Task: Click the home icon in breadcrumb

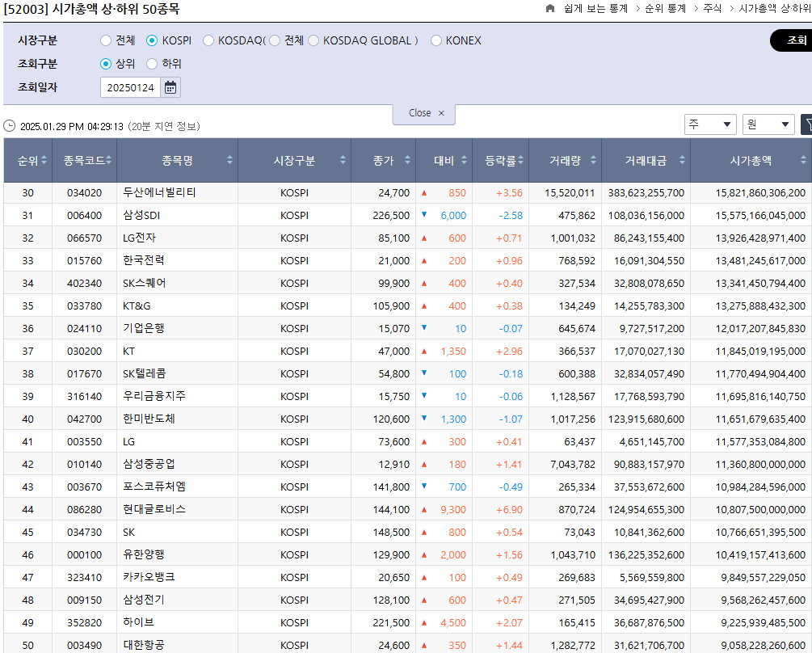Action: (x=550, y=8)
